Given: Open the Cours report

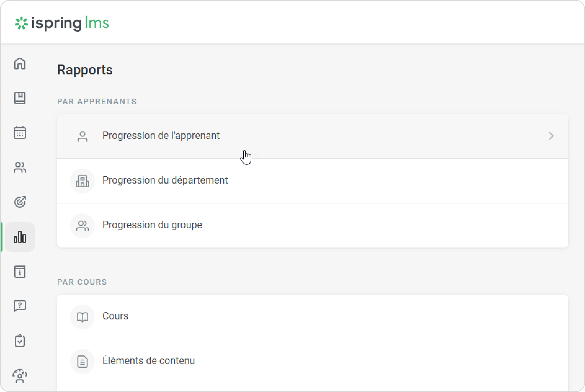Looking at the screenshot, I should click(115, 316).
